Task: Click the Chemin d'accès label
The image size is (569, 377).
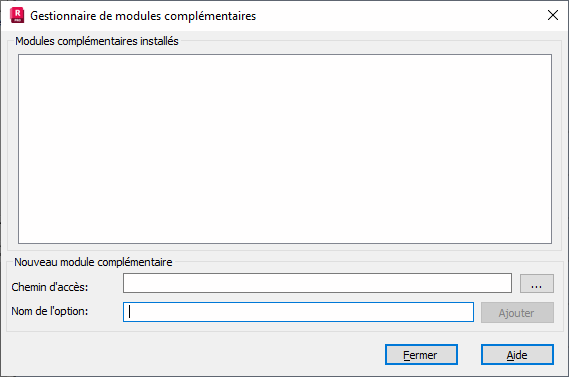Action: point(50,287)
